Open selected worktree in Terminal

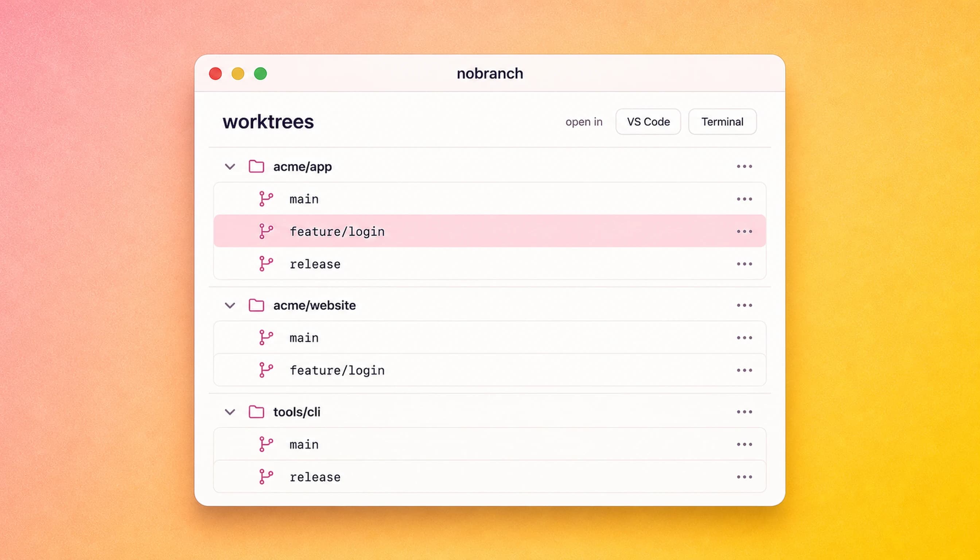722,121
